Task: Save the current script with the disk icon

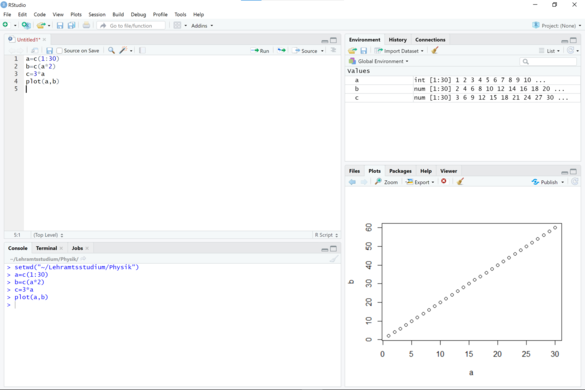Action: click(49, 51)
